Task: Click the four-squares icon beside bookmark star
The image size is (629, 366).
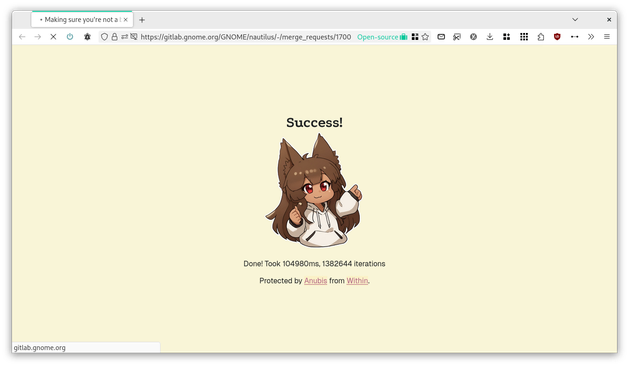Action: click(x=415, y=37)
